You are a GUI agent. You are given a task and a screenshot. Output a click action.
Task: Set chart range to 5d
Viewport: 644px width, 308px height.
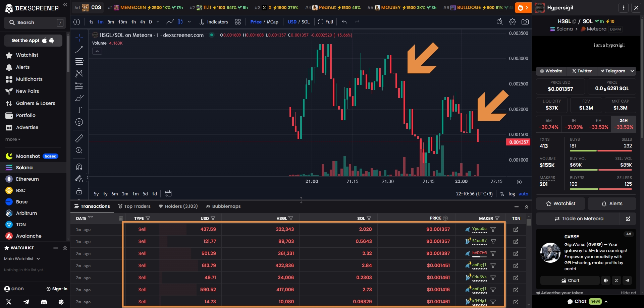pos(145,194)
